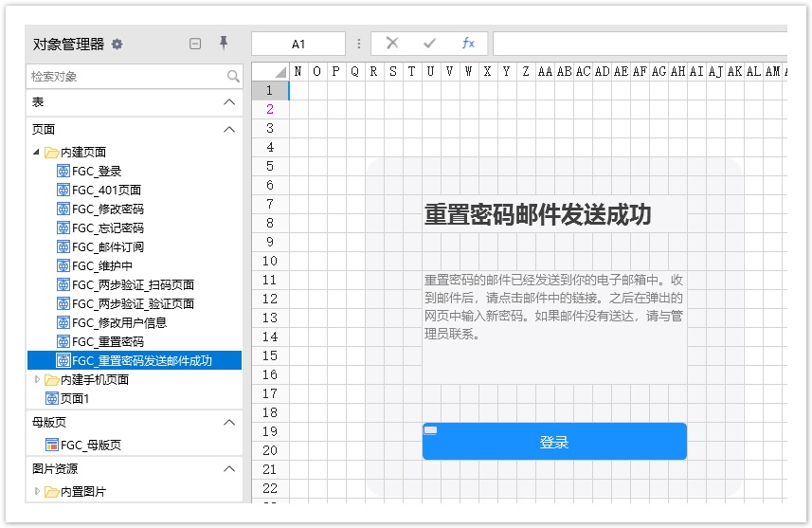Click page icon of FGC_401页面
The height and width of the screenshot is (528, 812).
point(63,190)
